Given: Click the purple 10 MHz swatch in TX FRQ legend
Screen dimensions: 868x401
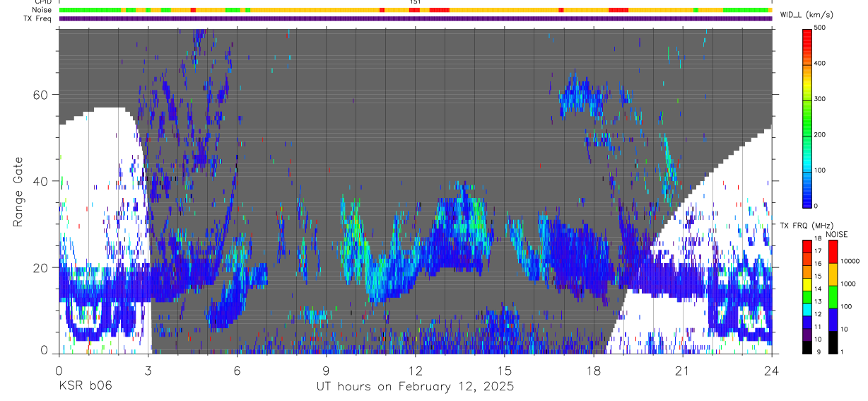Looking at the screenshot, I should (x=807, y=335).
